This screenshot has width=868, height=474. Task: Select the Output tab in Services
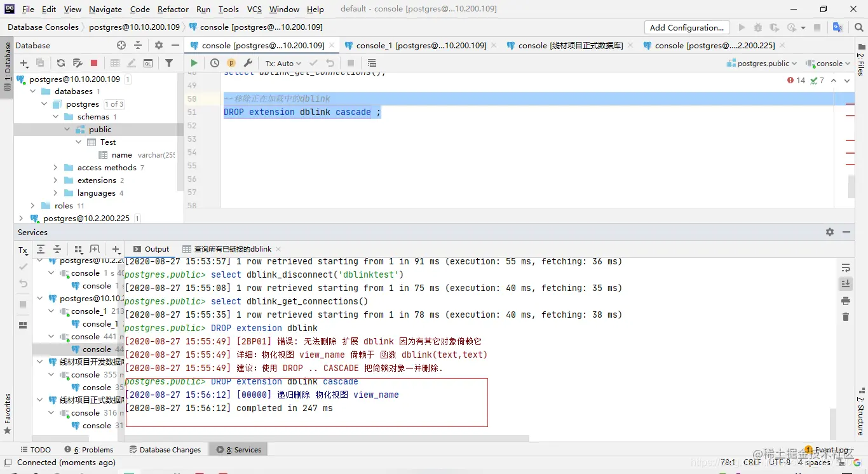click(x=151, y=249)
